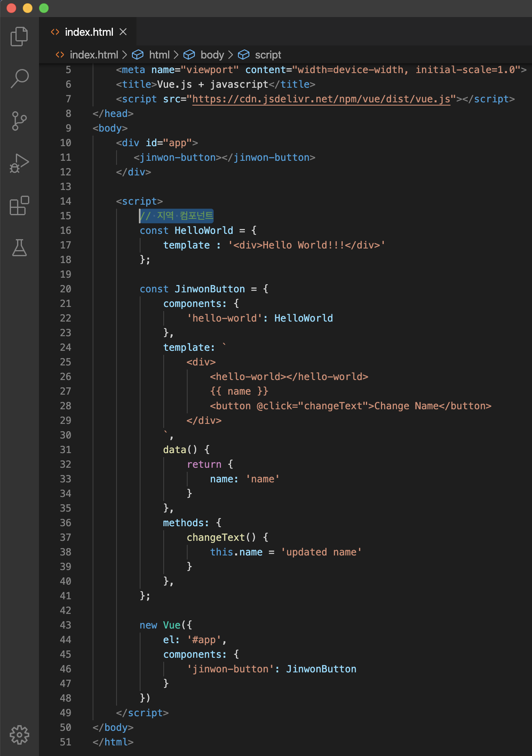Click 'updated name' string on line 38
This screenshot has width=532, height=756.
(321, 552)
